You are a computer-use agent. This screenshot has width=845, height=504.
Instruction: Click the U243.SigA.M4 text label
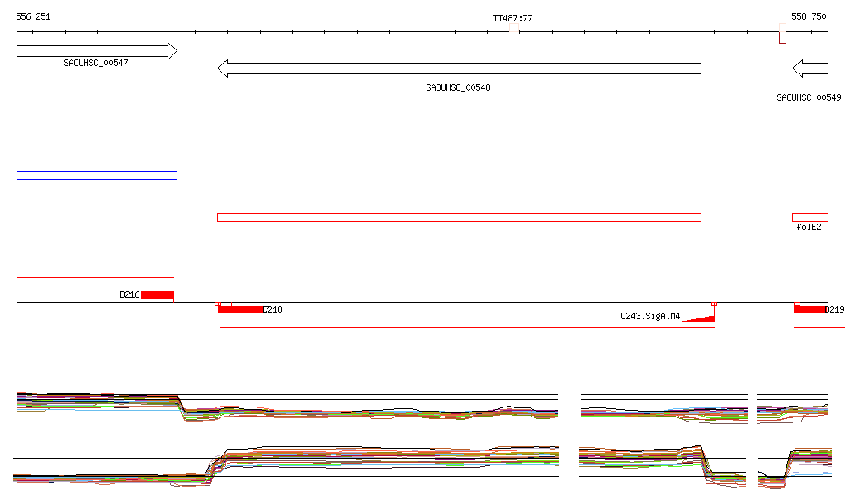[x=650, y=317]
